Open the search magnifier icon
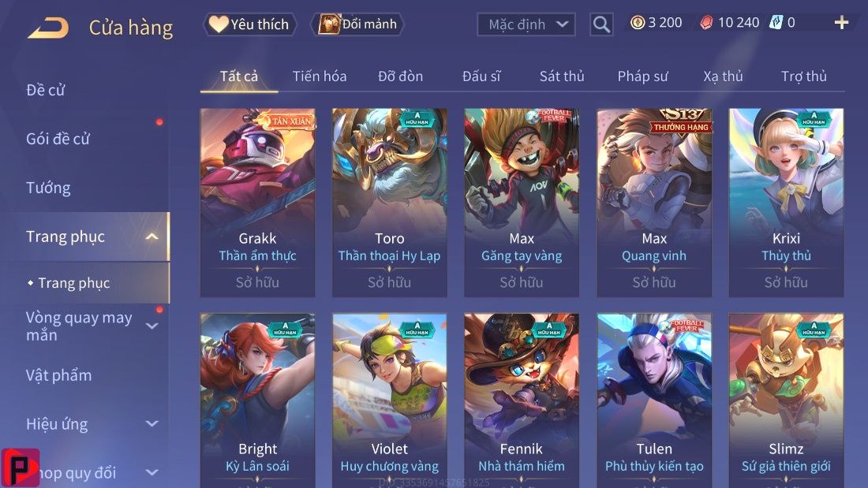The height and width of the screenshot is (488, 868). tap(601, 24)
